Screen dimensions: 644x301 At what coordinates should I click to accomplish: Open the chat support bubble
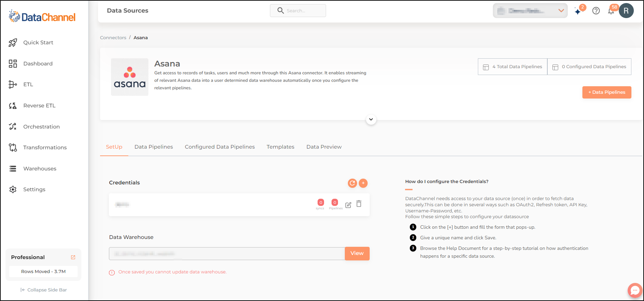635,290
